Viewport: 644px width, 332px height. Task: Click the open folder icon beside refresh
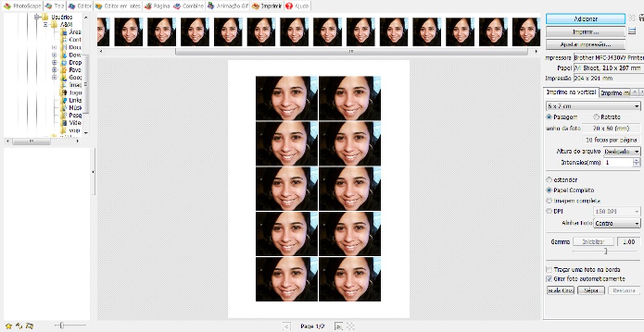tap(29, 326)
